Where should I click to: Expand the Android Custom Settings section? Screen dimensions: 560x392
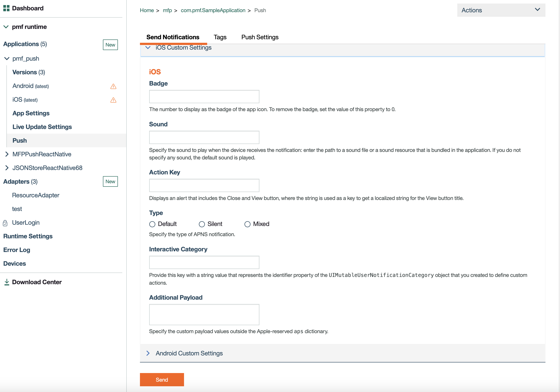click(x=148, y=353)
